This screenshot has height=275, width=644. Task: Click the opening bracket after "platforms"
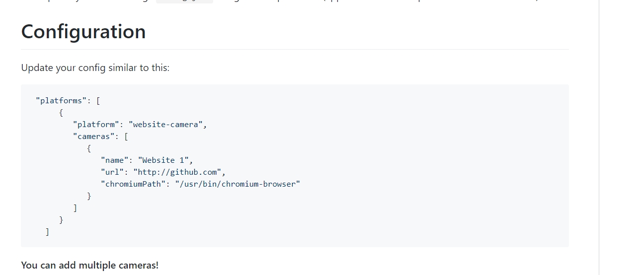(x=98, y=101)
